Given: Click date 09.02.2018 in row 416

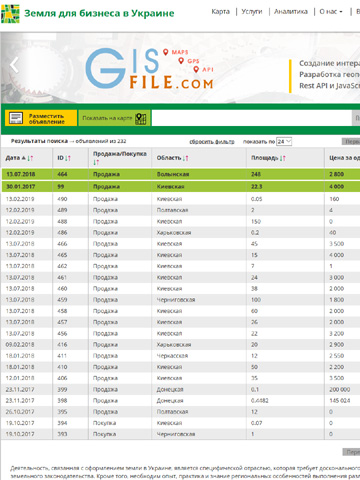Looking at the screenshot, I should click(20, 345).
